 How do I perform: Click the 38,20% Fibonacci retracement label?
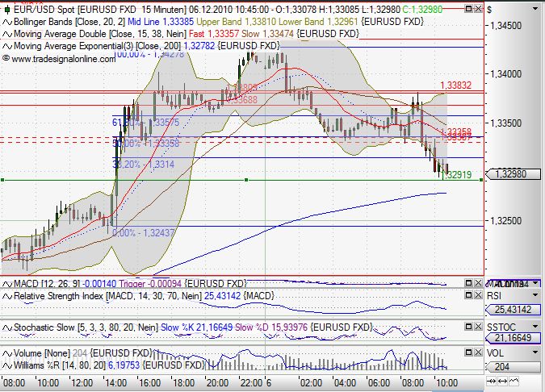[144, 165]
